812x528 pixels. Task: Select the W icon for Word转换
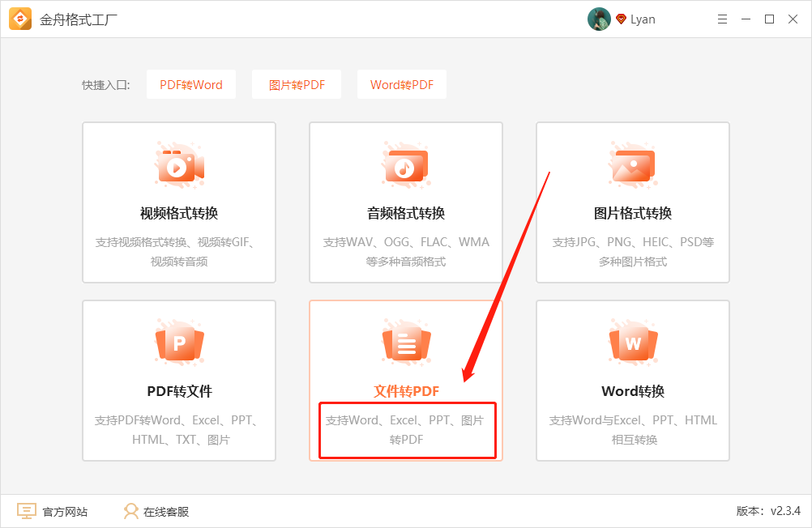[632, 343]
